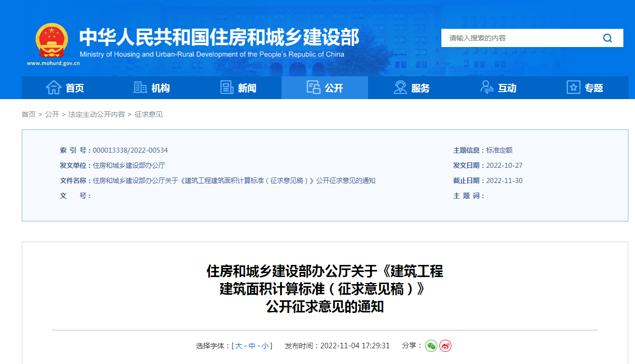Click the ministry title 中华人民共和国住房和城乡建设部
635x364 pixels.
click(x=219, y=37)
